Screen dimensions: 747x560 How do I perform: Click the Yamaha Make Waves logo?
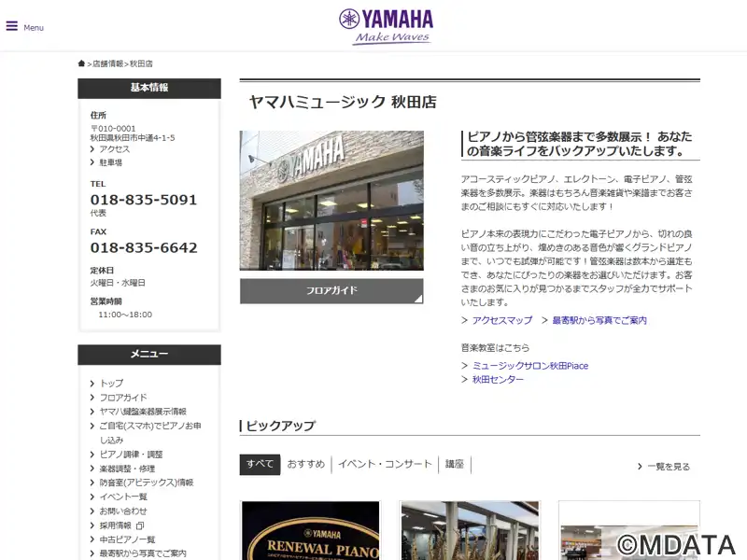tap(387, 27)
